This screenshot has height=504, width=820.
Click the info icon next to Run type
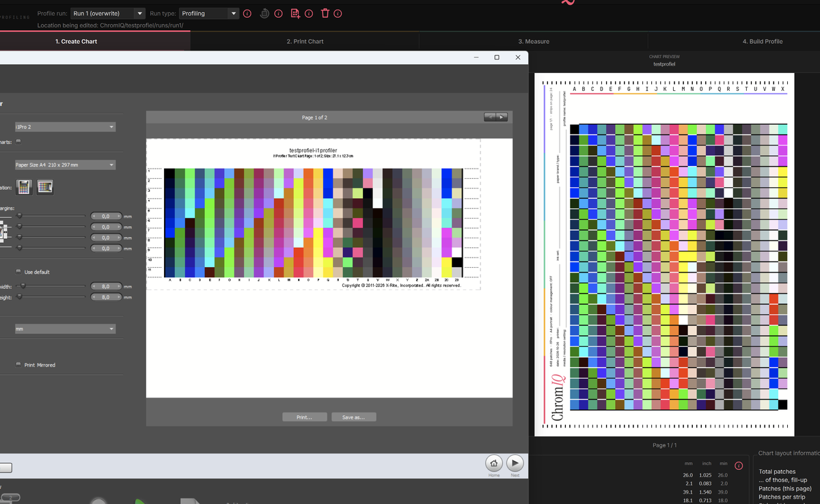(247, 14)
